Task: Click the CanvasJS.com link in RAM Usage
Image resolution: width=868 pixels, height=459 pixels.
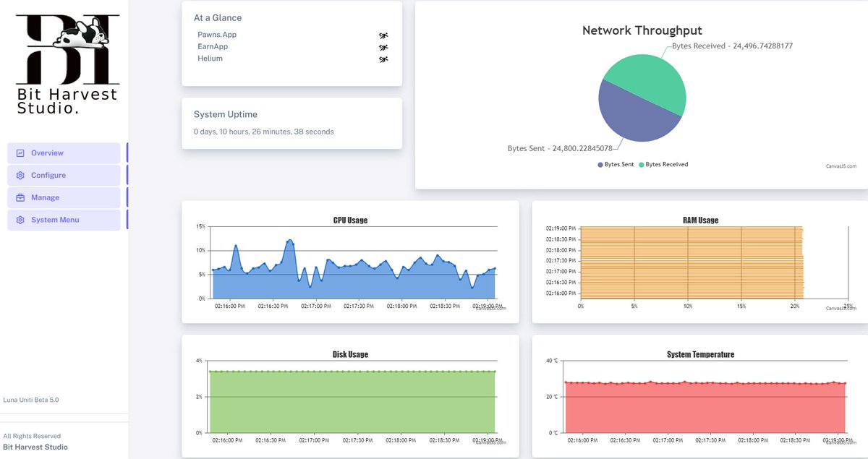Action: (841, 308)
